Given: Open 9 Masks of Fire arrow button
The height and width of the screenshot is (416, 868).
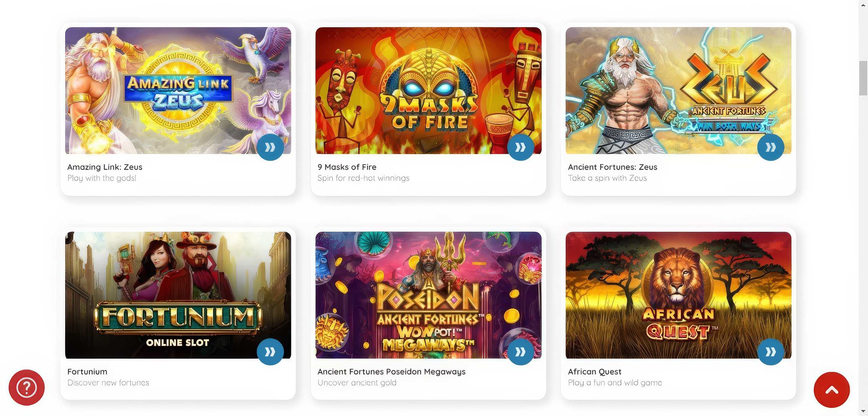Looking at the screenshot, I should pos(520,147).
